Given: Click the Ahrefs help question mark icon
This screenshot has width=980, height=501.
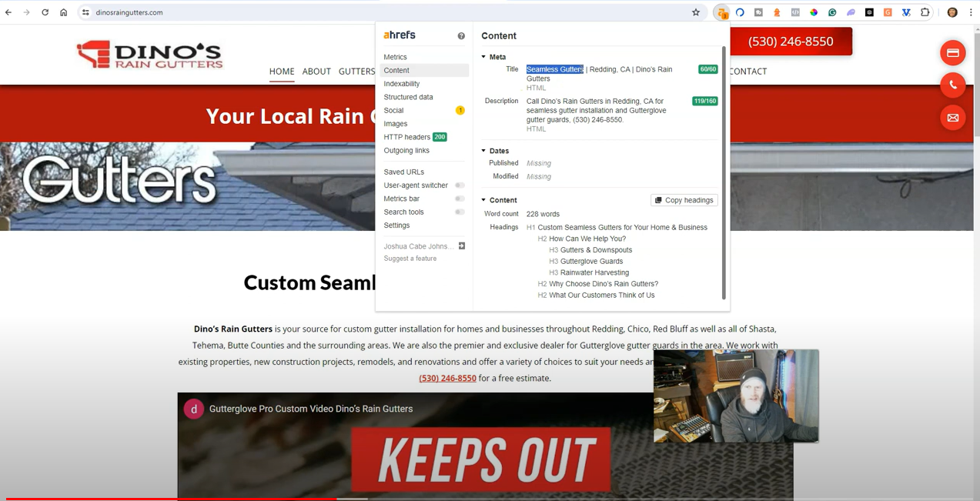Looking at the screenshot, I should point(461,36).
